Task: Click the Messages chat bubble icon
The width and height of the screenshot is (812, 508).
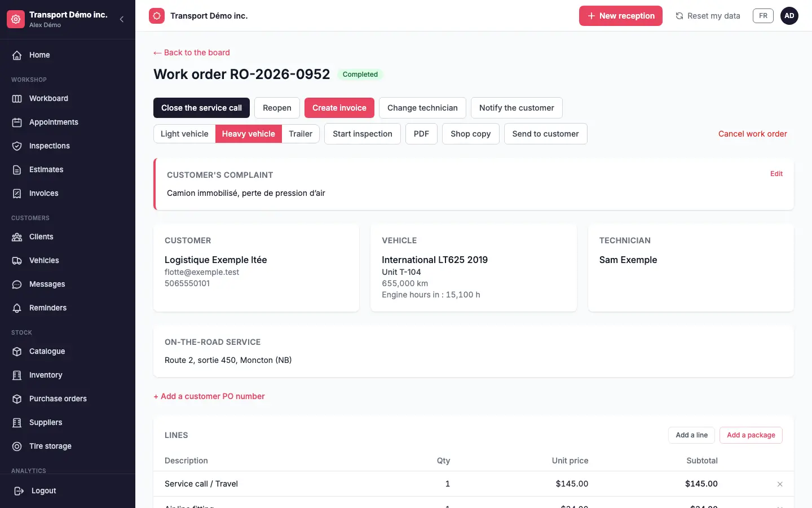Action: (17, 284)
